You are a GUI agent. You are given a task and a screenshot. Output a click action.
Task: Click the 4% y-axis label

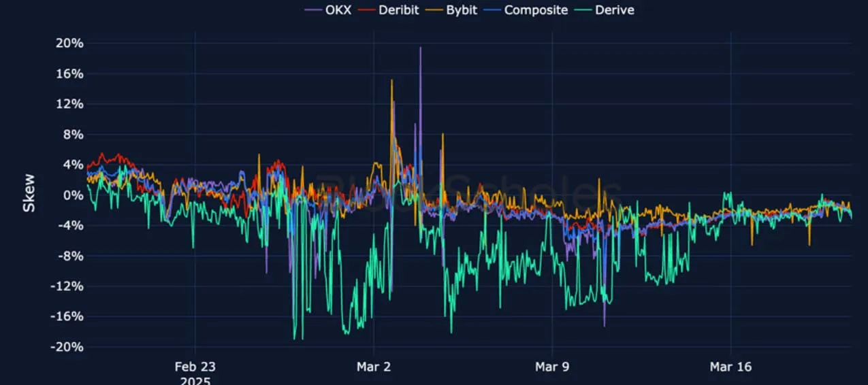(73, 165)
